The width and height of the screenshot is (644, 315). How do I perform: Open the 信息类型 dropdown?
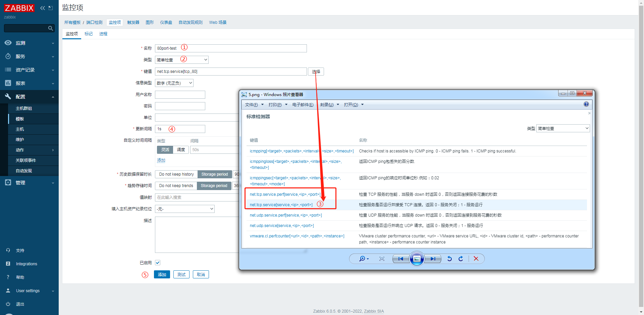174,83
